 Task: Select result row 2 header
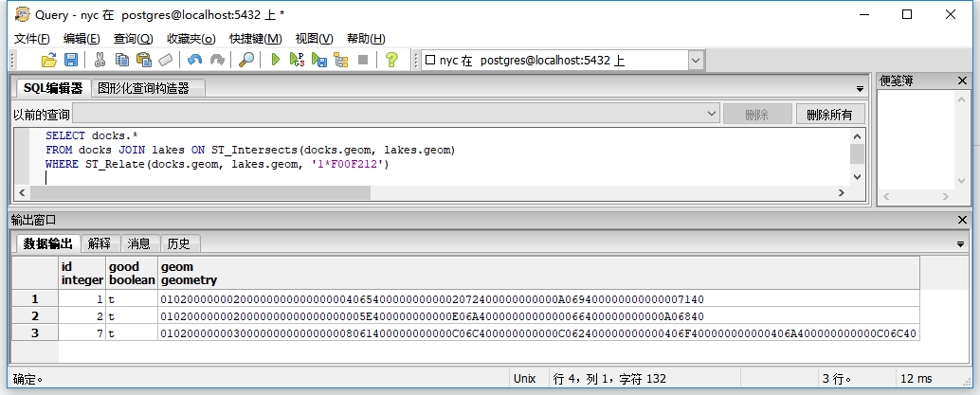click(x=35, y=315)
